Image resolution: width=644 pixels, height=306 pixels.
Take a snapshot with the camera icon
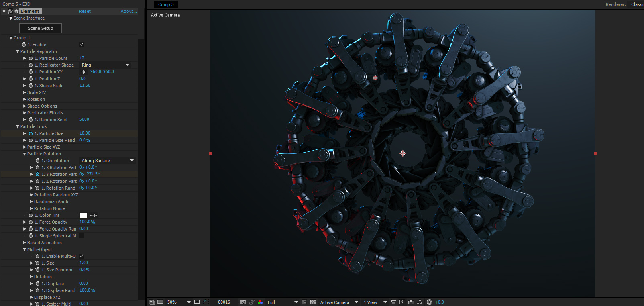tap(243, 302)
